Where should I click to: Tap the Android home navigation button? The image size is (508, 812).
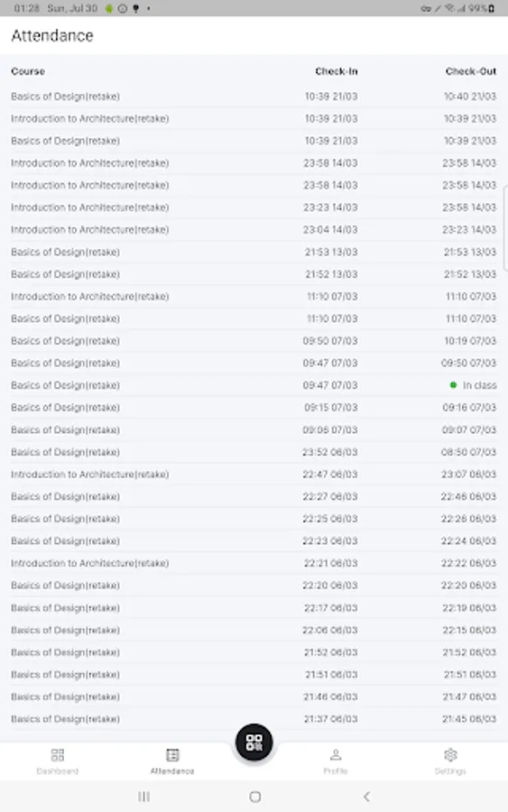coord(254,797)
